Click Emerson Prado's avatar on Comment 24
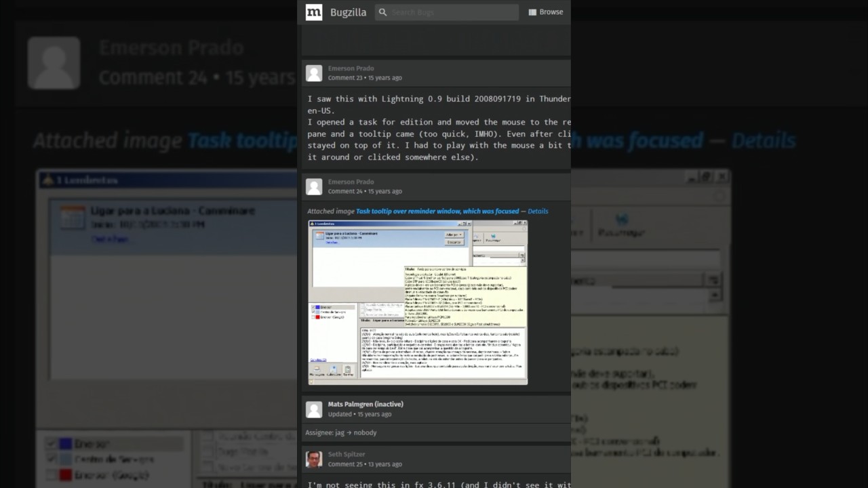 pos(314,186)
